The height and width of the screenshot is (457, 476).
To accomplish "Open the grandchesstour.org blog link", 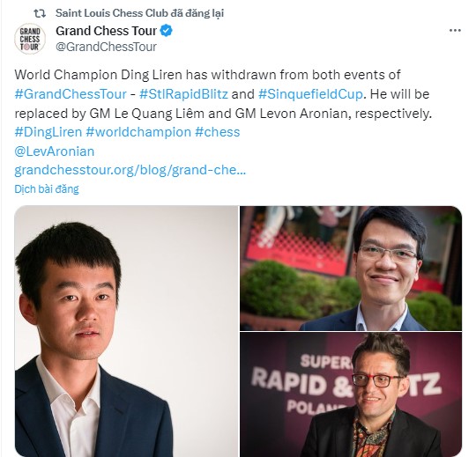I will pyautogui.click(x=130, y=170).
